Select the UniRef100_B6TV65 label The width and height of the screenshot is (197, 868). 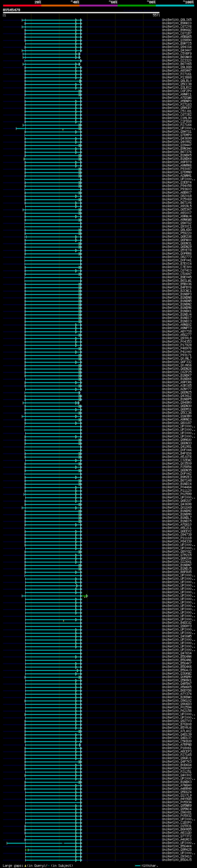(x=177, y=64)
